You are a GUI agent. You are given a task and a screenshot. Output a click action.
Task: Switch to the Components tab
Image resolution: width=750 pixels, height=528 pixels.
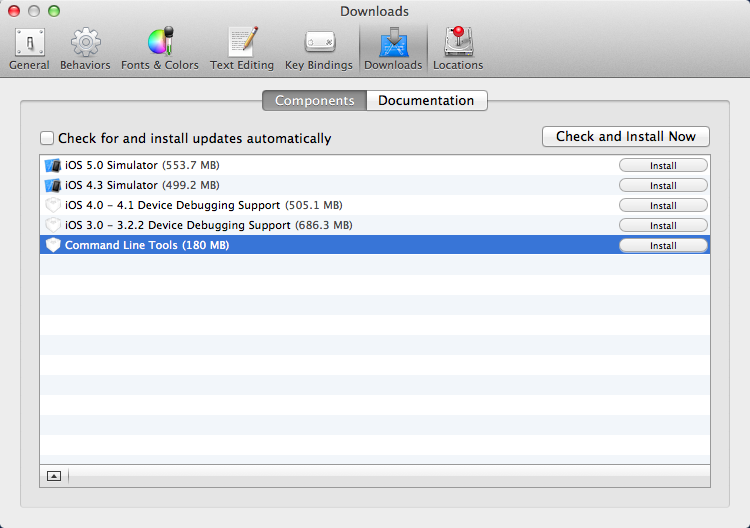click(x=314, y=100)
